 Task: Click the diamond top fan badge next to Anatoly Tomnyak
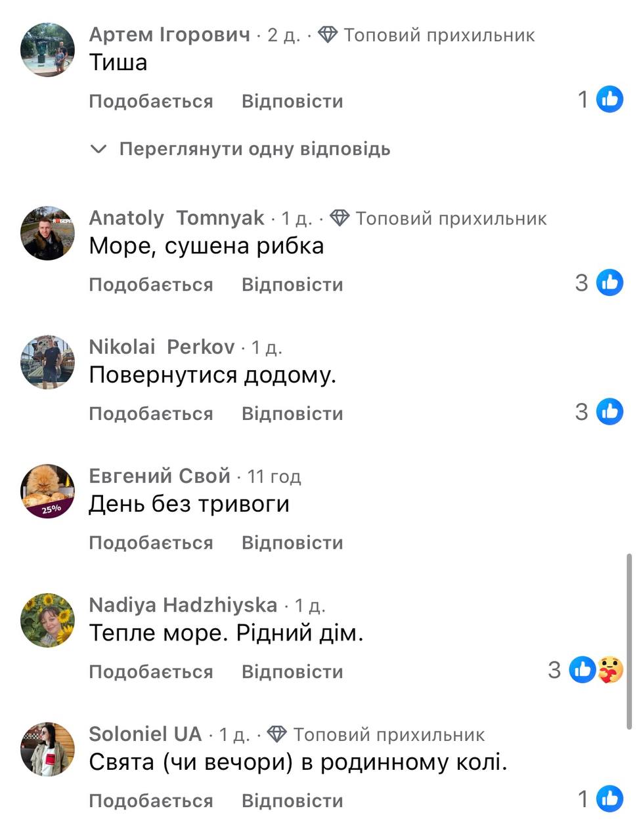(340, 218)
